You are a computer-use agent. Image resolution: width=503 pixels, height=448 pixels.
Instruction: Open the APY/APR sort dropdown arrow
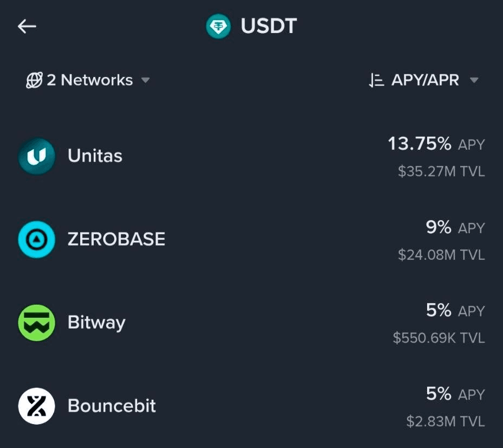point(474,80)
